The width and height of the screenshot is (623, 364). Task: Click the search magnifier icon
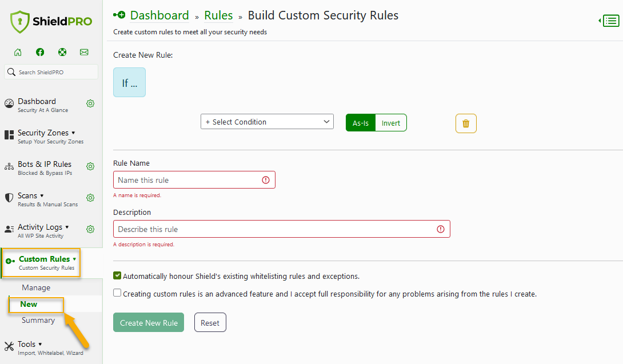[11, 71]
